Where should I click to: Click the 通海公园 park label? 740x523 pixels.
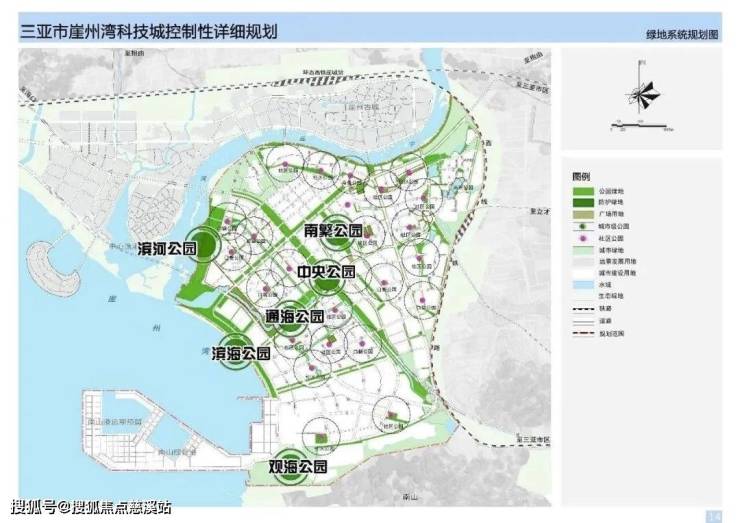click(295, 316)
